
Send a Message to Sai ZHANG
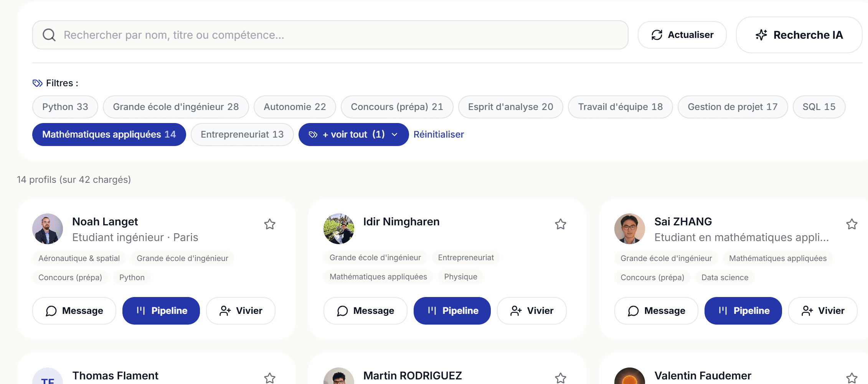click(656, 311)
